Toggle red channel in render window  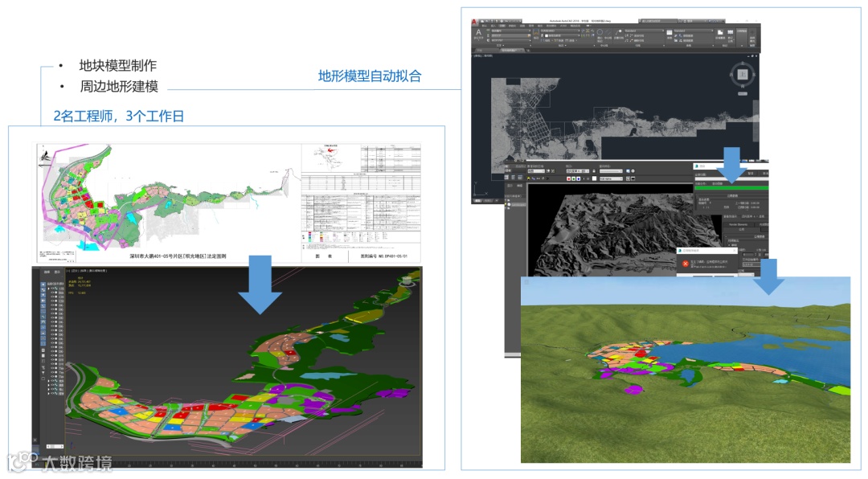click(568, 178)
